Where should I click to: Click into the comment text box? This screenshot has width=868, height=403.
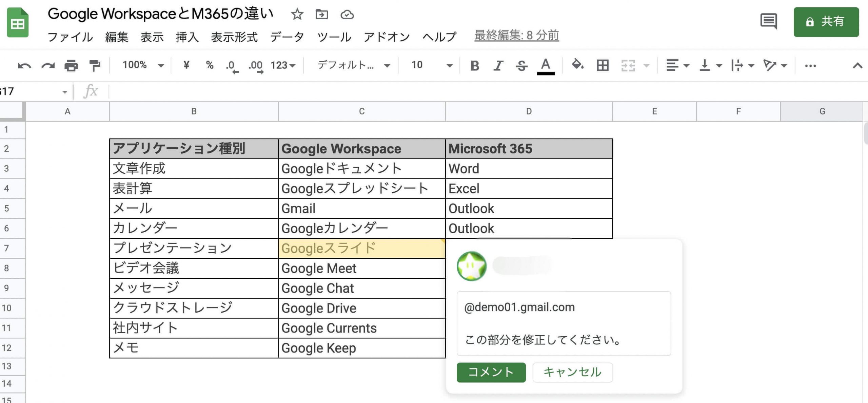click(564, 323)
